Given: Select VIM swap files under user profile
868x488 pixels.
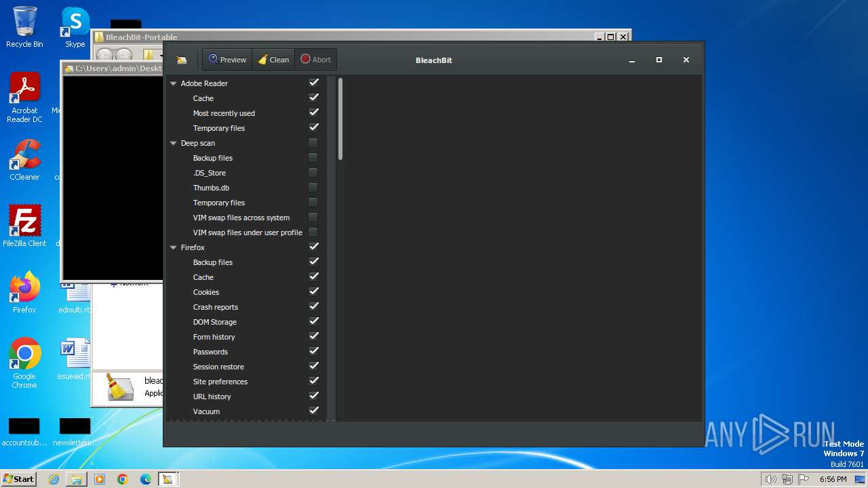Looking at the screenshot, I should tap(246, 232).
